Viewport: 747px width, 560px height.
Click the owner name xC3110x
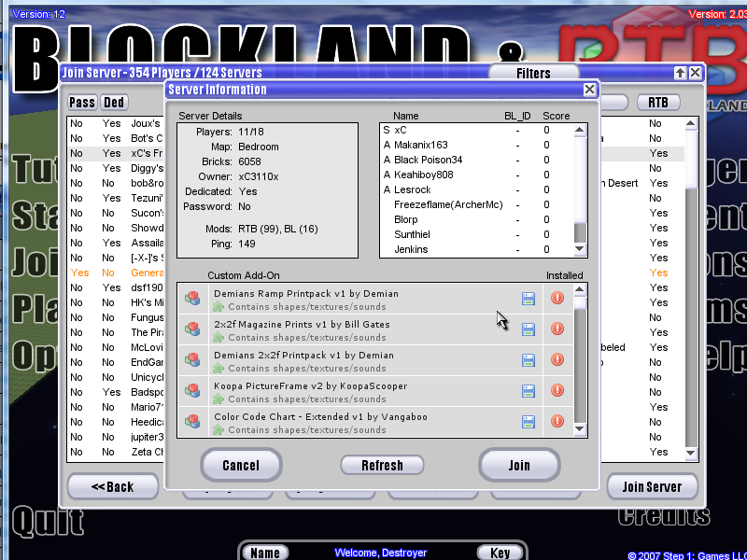coord(259,176)
